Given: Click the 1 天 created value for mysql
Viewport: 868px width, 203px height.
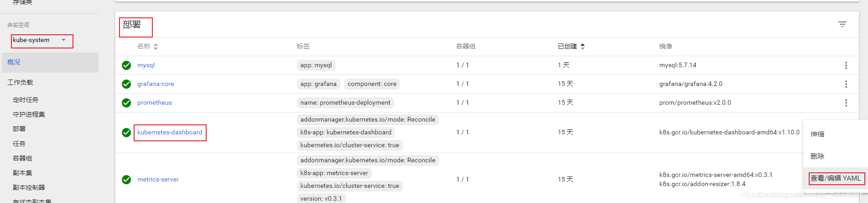Looking at the screenshot, I should (x=564, y=65).
